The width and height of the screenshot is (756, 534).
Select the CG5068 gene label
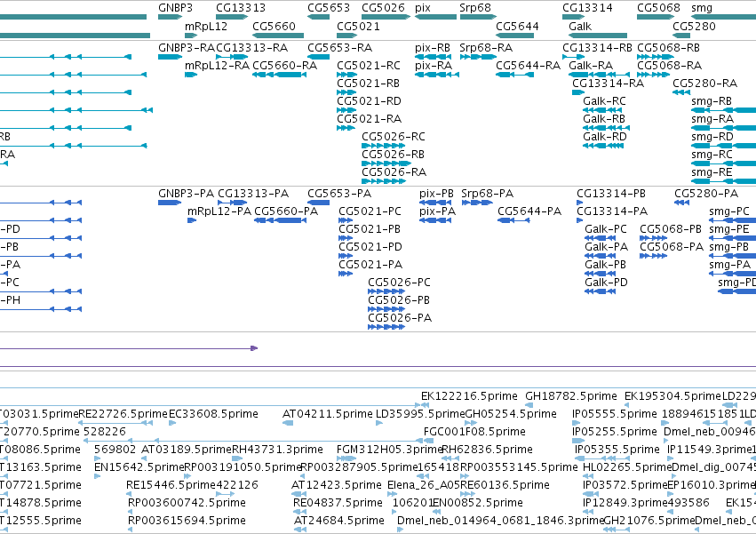tap(658, 8)
